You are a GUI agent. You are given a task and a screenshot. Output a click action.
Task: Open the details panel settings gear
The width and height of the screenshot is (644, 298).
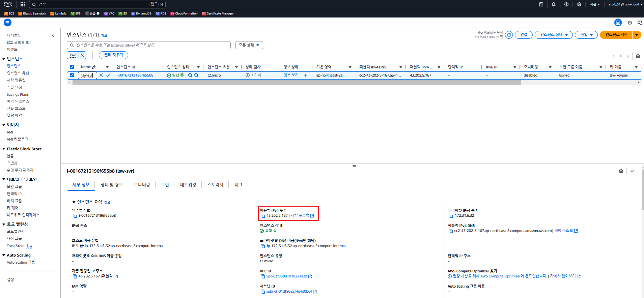click(621, 171)
